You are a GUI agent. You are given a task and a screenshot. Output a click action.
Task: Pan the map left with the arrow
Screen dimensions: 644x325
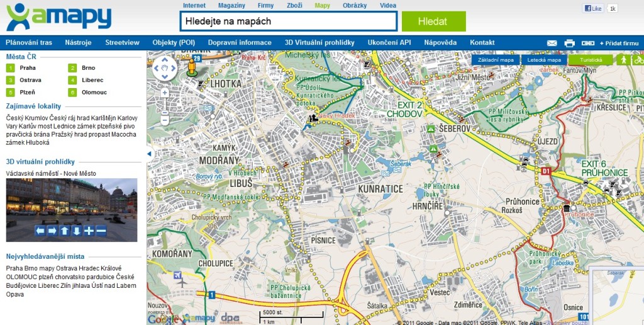point(157,68)
